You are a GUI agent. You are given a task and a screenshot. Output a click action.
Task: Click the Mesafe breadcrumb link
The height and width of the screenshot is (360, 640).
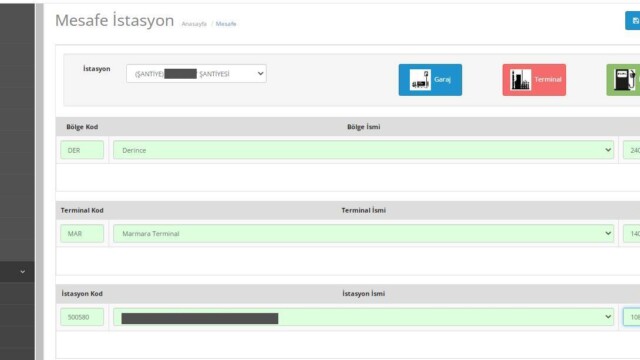pos(226,24)
